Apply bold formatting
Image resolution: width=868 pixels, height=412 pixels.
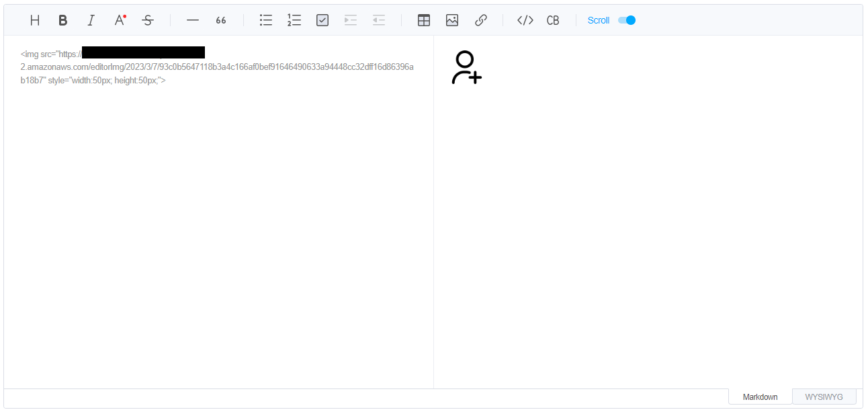tap(62, 20)
